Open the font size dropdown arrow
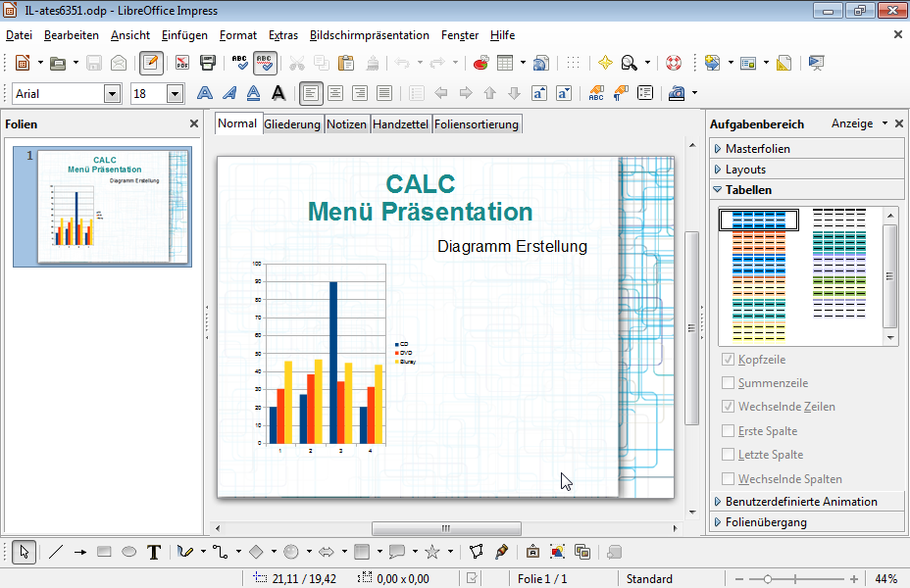910x588 pixels. click(176, 94)
